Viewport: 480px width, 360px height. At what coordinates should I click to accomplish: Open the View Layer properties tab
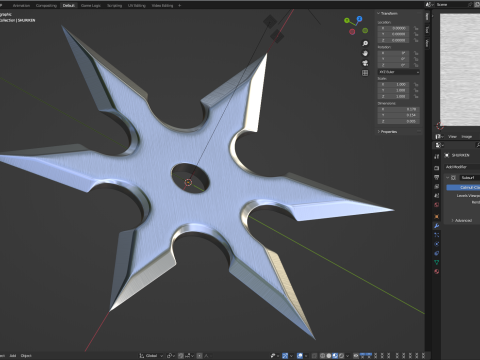[437, 186]
